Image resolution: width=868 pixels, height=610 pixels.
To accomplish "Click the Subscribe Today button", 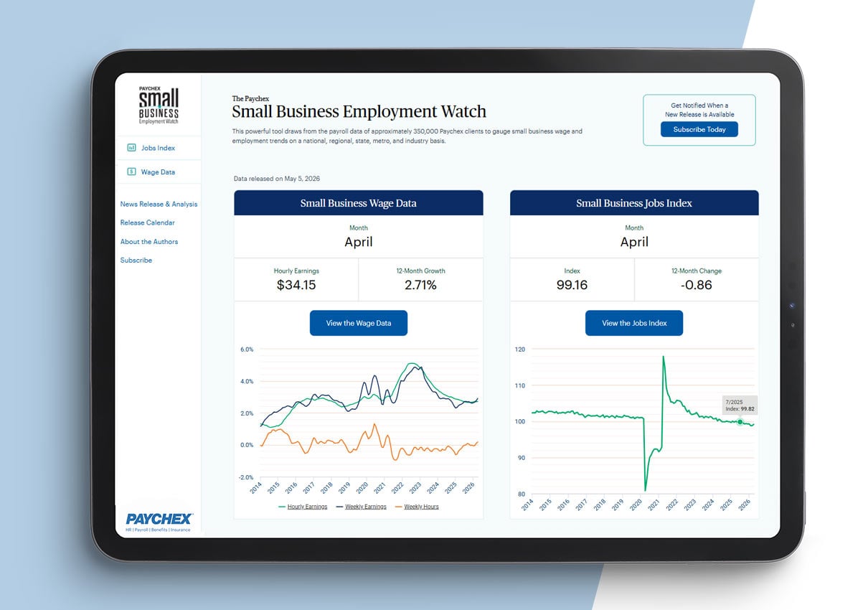I will [x=699, y=130].
